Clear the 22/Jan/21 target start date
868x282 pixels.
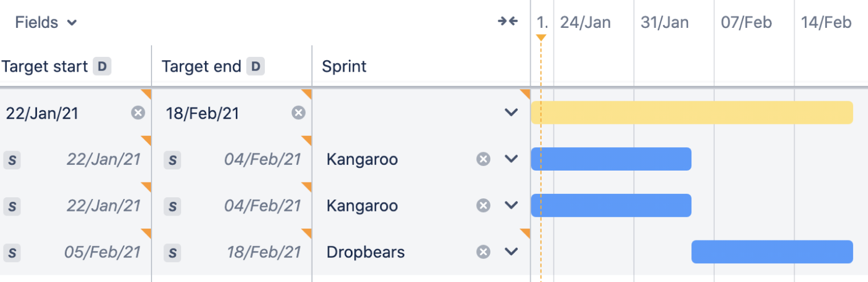[x=138, y=113]
